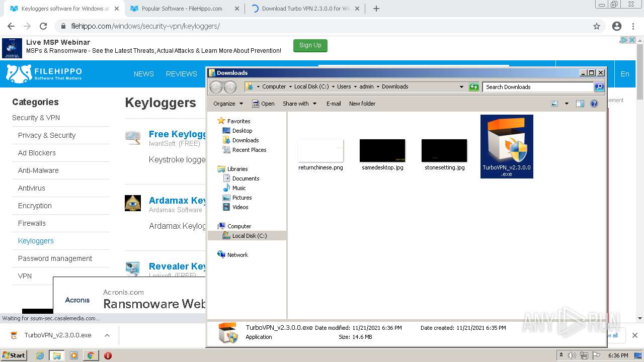Click the Explorer forward arrow button

click(x=230, y=87)
